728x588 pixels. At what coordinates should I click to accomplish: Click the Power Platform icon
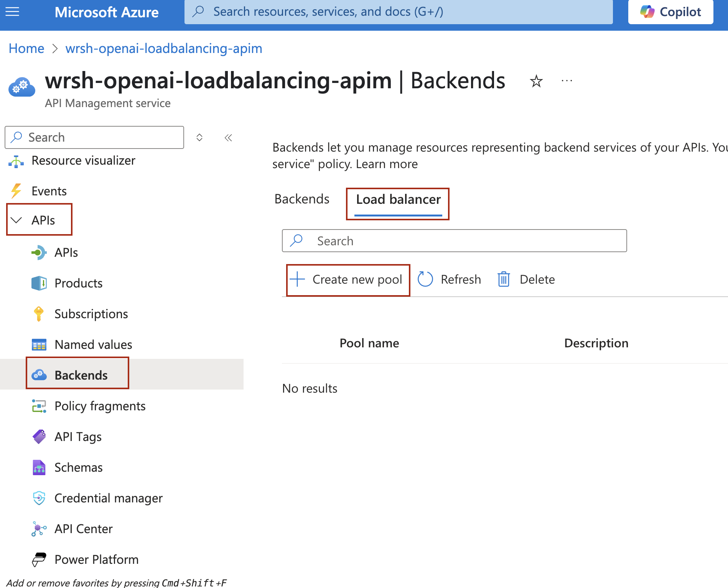pos(39,560)
